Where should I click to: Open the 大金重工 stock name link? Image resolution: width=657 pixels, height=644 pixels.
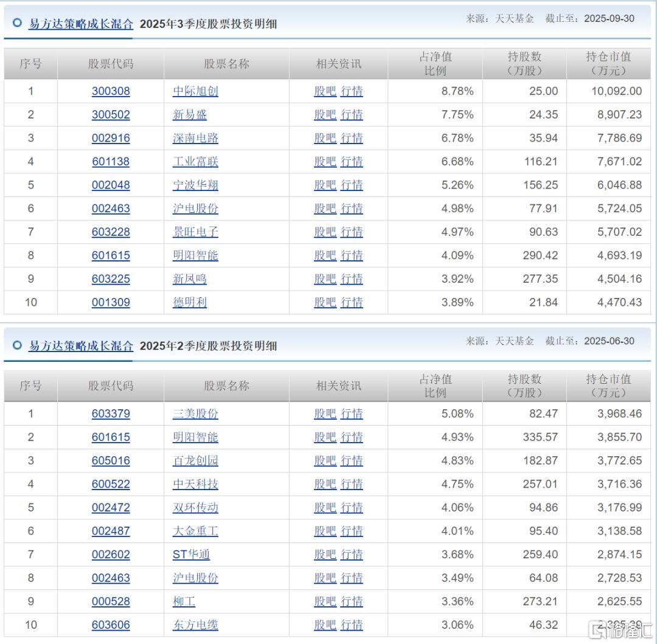195,531
